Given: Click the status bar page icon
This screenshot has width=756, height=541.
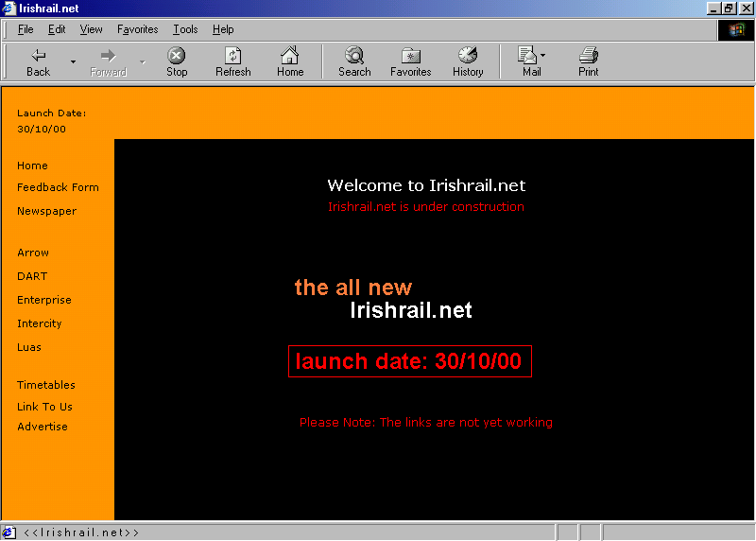Looking at the screenshot, I should [9, 532].
